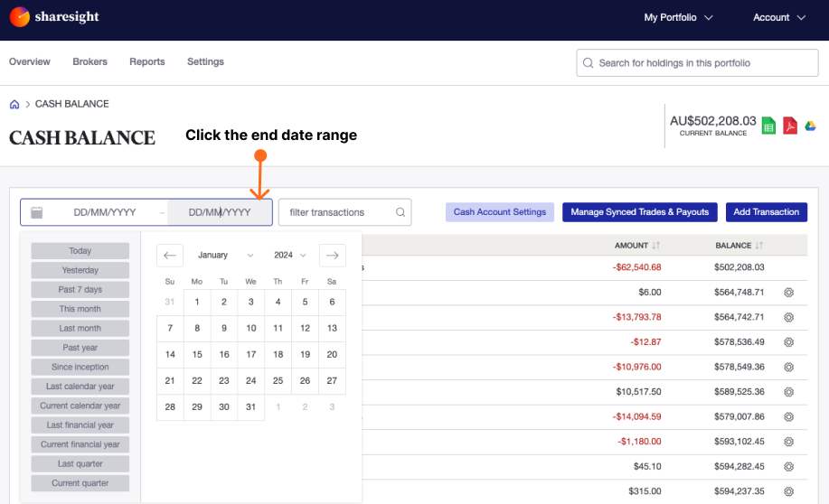This screenshot has height=504, width=829.
Task: Click search for holdings field
Action: [697, 63]
